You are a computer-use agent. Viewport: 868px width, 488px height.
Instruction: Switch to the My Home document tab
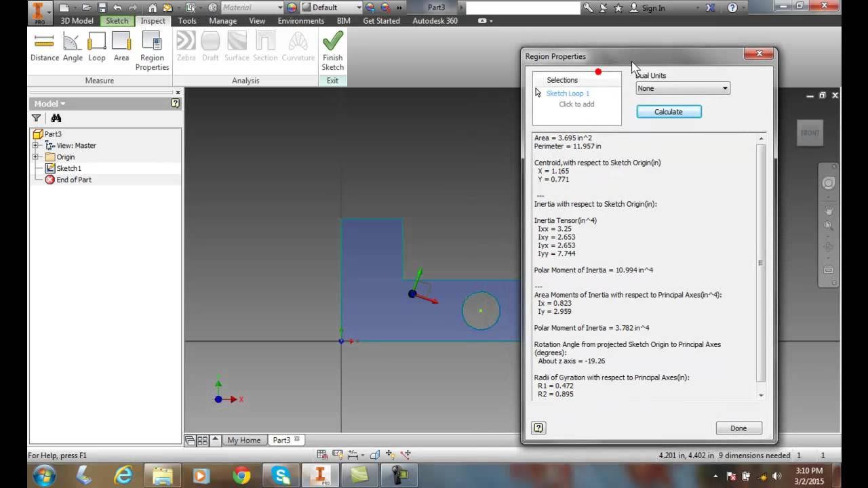click(x=244, y=440)
